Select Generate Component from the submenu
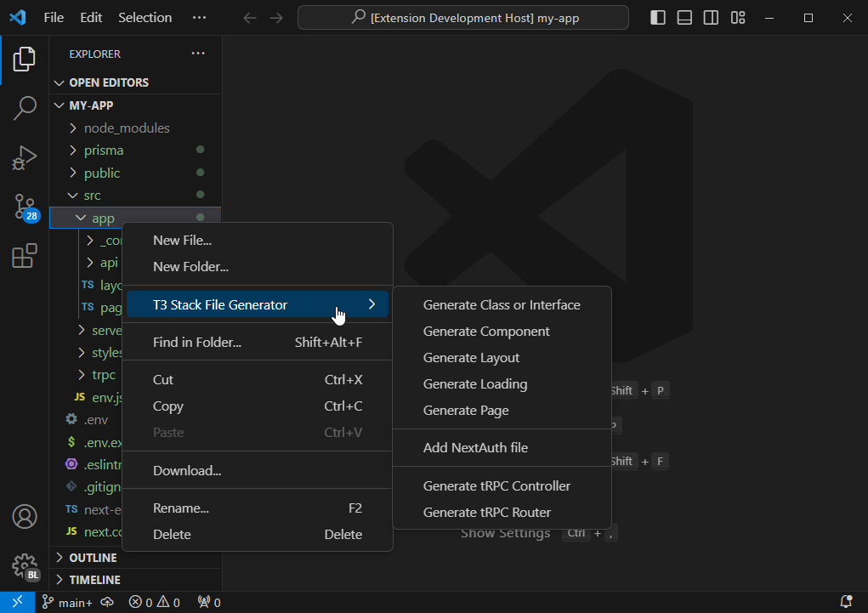 (x=486, y=332)
